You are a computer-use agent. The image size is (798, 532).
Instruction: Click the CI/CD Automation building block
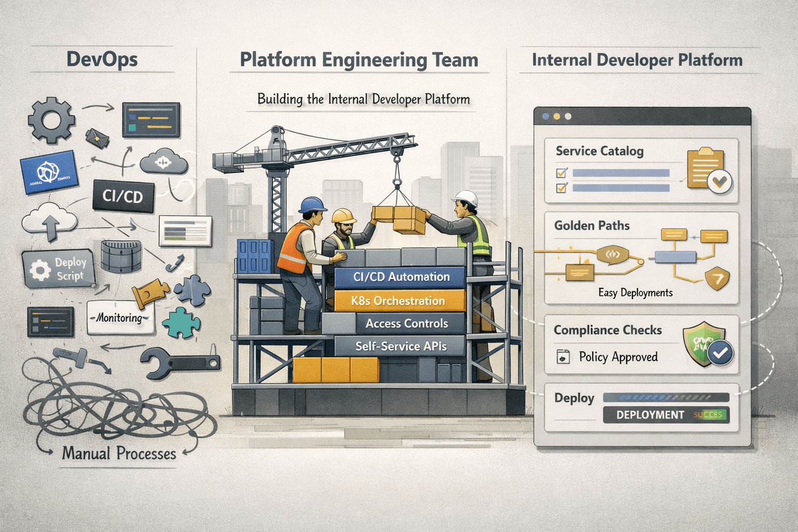[401, 276]
